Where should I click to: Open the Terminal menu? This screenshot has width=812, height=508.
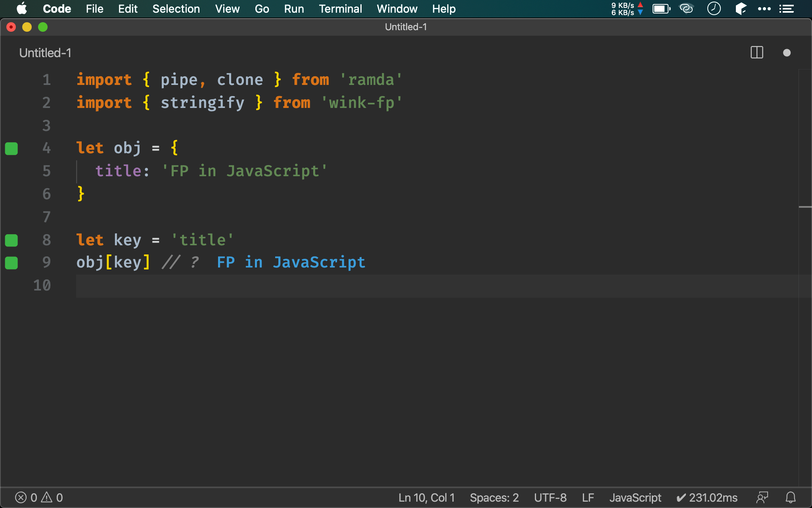coord(340,9)
